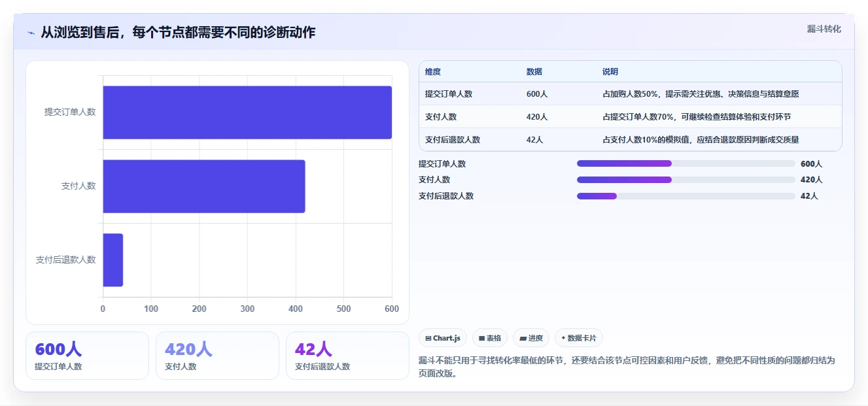
Task: Click the 支付后退款人数 cell in the table
Action: point(453,140)
